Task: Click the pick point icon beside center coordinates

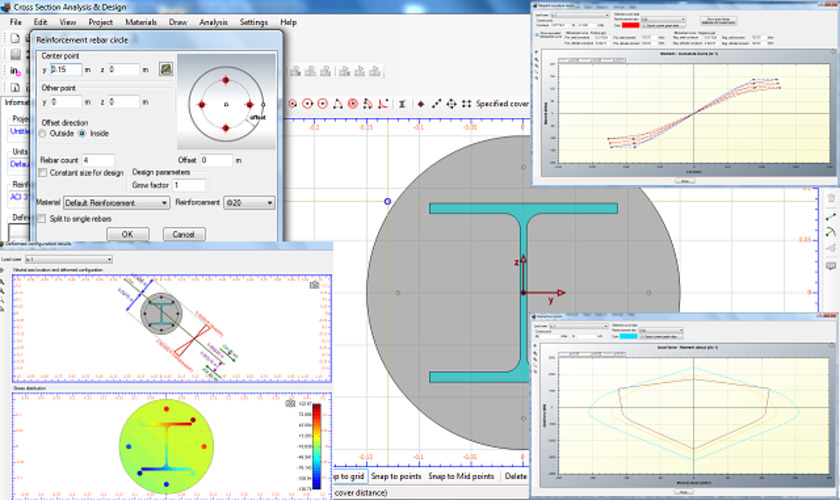Action: [x=165, y=70]
